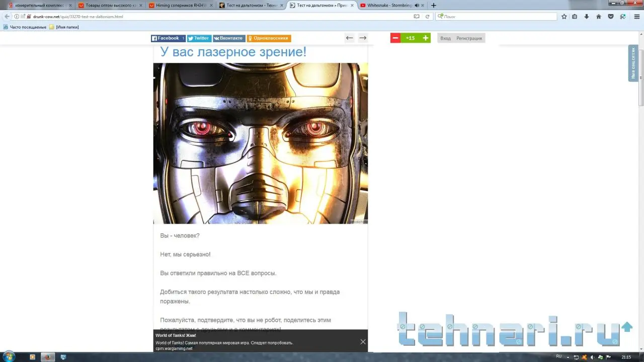Click the scrollbar up arrow

click(x=640, y=35)
